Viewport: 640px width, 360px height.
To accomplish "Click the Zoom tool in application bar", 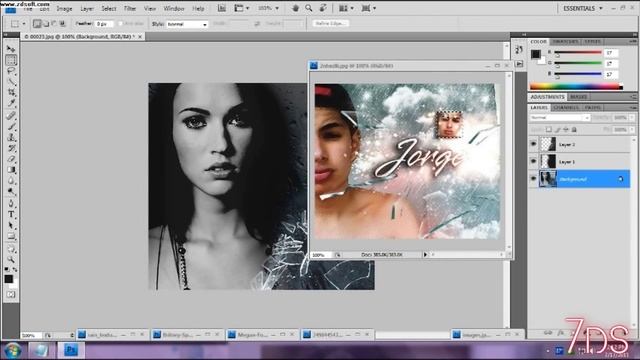I will tap(309, 8).
